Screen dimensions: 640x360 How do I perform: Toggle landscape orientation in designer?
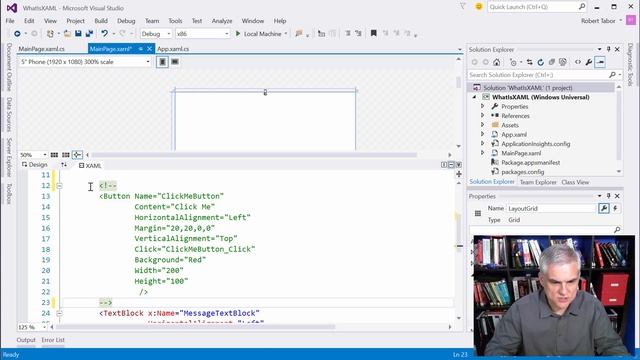coord(175,62)
